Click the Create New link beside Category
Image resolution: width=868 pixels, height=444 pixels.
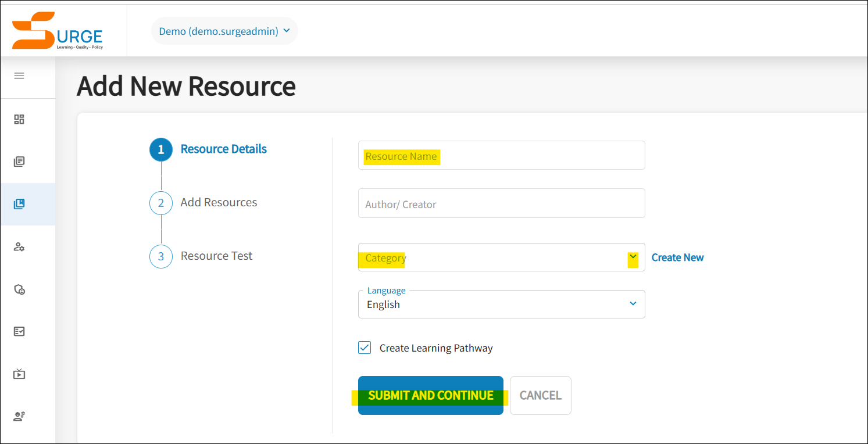tap(677, 257)
